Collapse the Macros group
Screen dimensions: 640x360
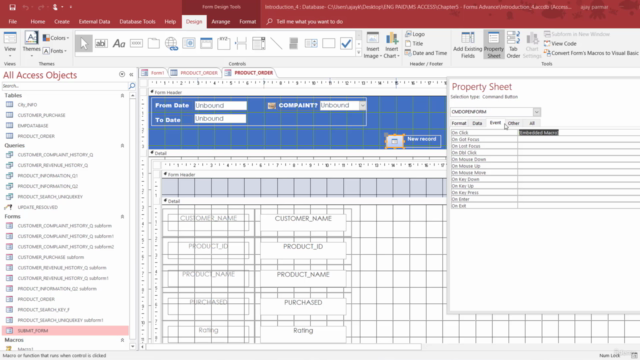click(122, 340)
